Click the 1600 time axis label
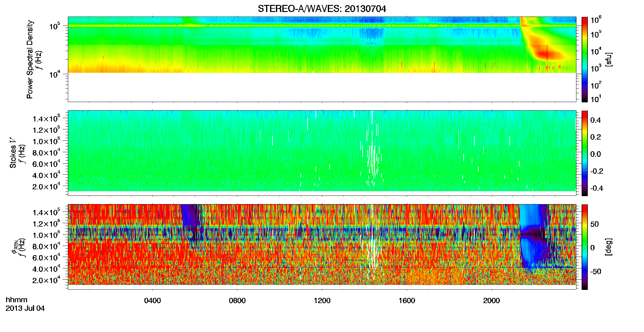This screenshot has width=644, height=332. tap(407, 300)
